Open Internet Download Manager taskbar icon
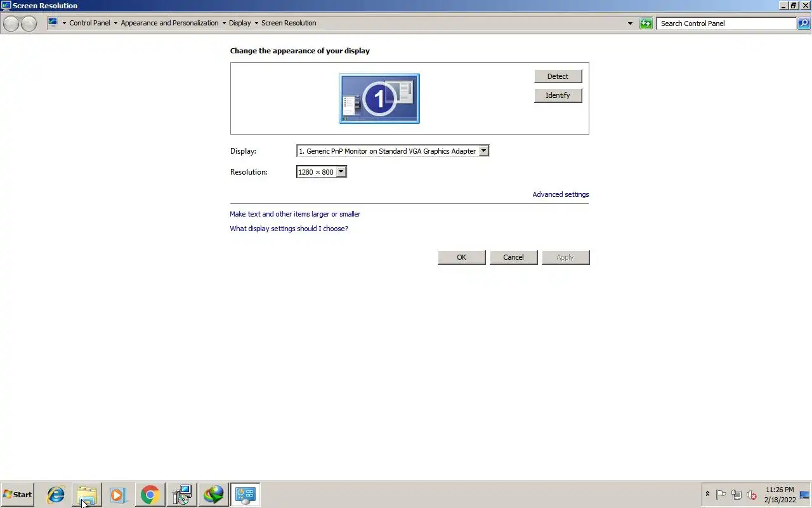 213,495
